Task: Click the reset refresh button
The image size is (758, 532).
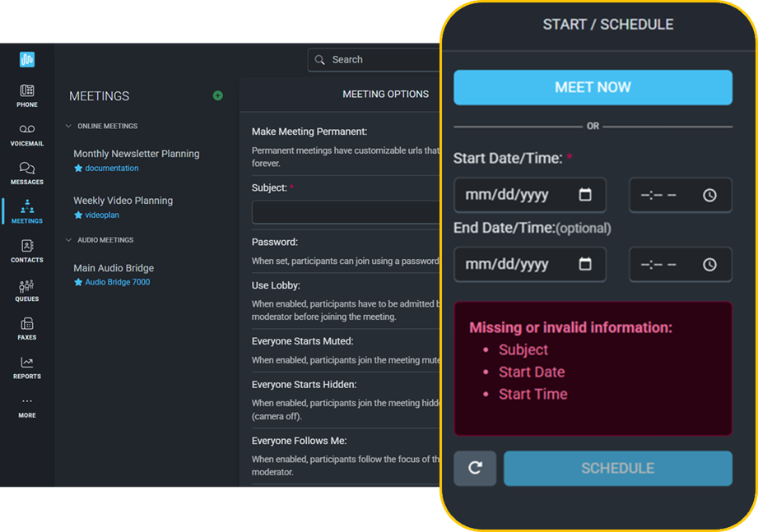Action: tap(475, 468)
